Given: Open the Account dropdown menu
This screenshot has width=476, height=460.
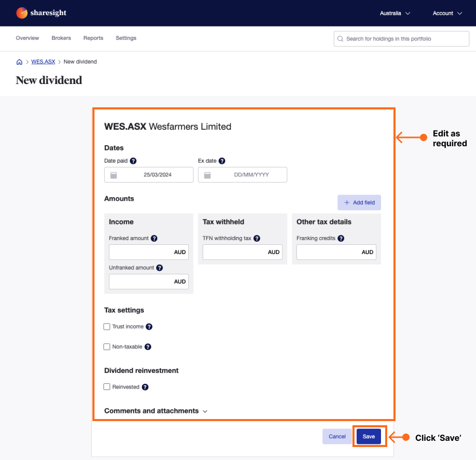Looking at the screenshot, I should coord(447,13).
